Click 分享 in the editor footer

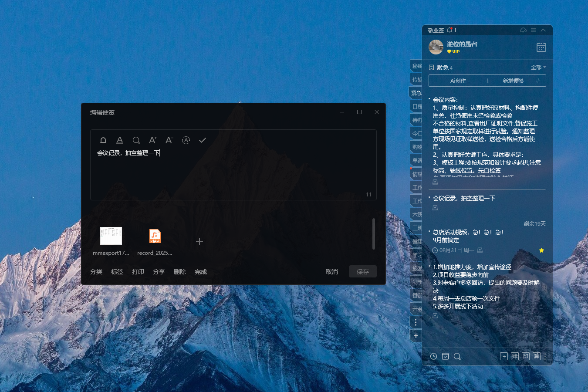click(x=159, y=272)
